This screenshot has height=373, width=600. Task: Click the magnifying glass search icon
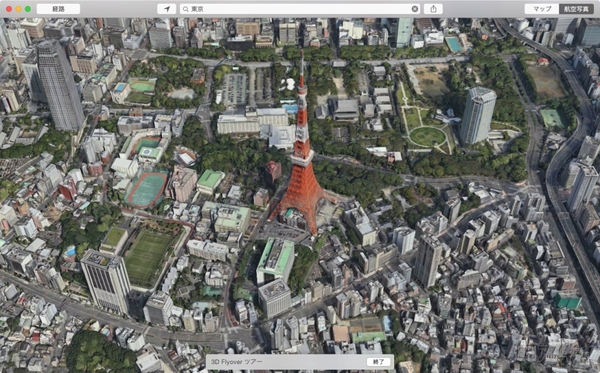186,9
